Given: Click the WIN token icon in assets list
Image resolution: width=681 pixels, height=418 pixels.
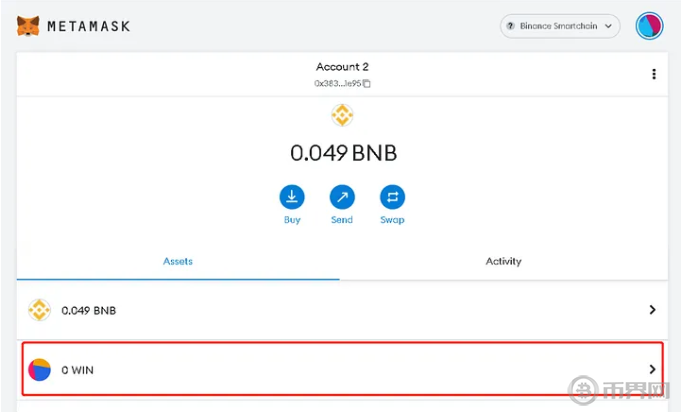Looking at the screenshot, I should click(39, 369).
